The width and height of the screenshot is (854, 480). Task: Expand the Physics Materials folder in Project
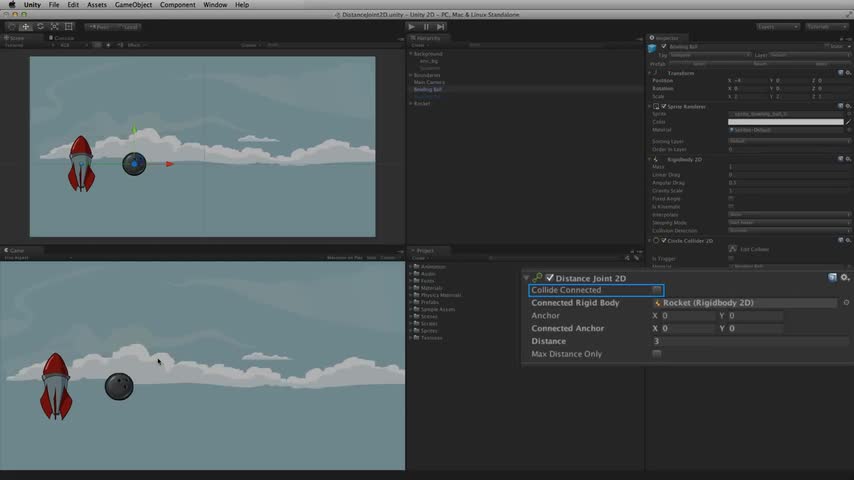[411, 295]
